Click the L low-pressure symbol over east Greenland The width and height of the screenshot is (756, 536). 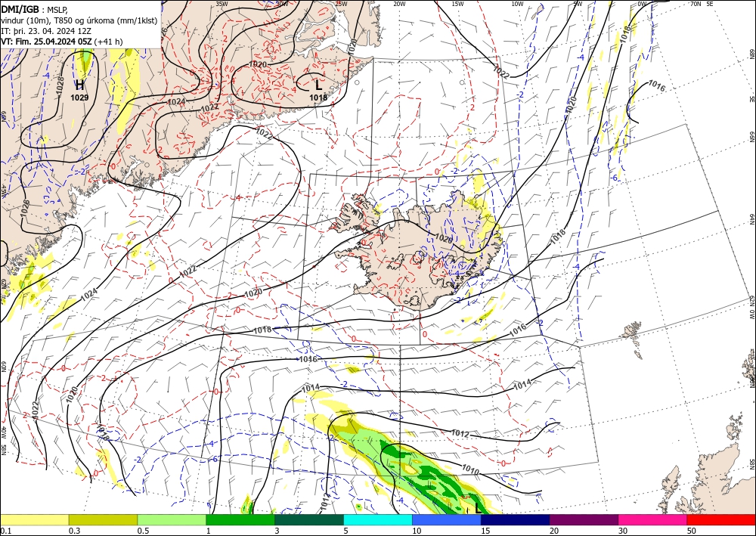click(x=318, y=85)
